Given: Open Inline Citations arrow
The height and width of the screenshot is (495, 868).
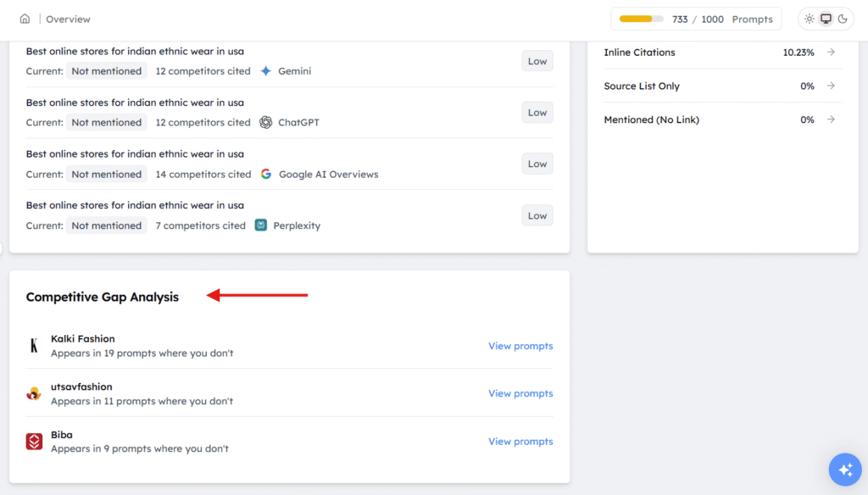Looking at the screenshot, I should coord(831,52).
